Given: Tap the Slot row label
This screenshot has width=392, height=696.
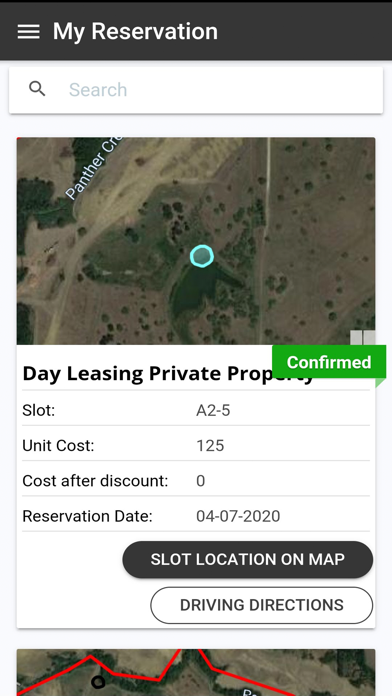Looking at the screenshot, I should 39,410.
